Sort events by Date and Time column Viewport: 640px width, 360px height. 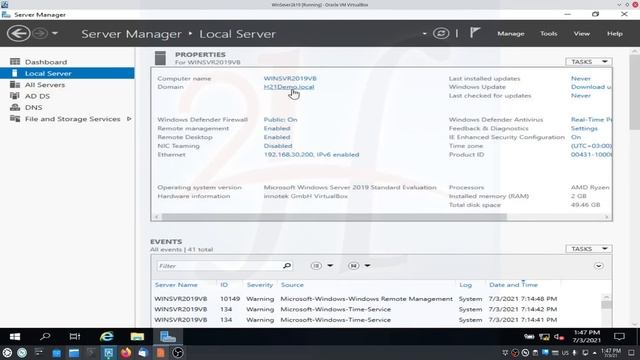click(x=513, y=285)
